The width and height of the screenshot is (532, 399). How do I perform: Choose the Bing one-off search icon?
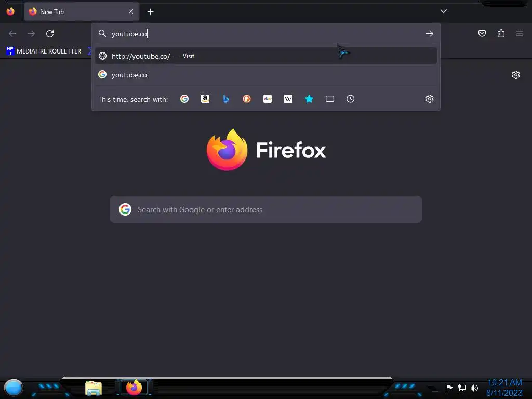coord(226,99)
